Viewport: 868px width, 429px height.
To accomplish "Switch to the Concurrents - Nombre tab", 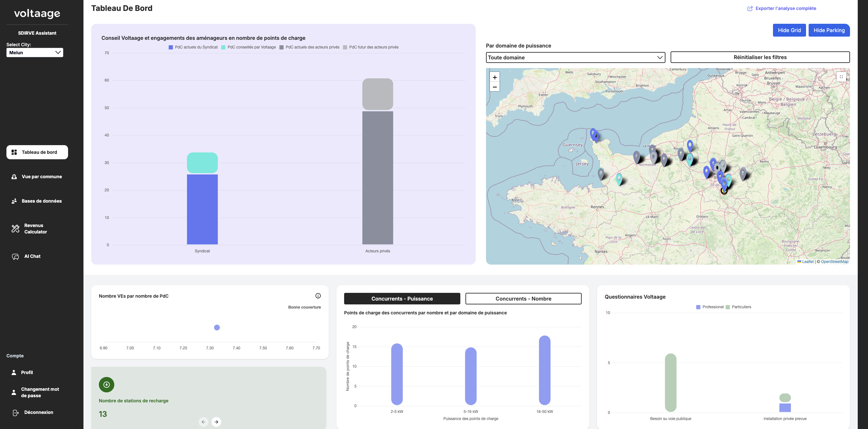I will [x=523, y=299].
